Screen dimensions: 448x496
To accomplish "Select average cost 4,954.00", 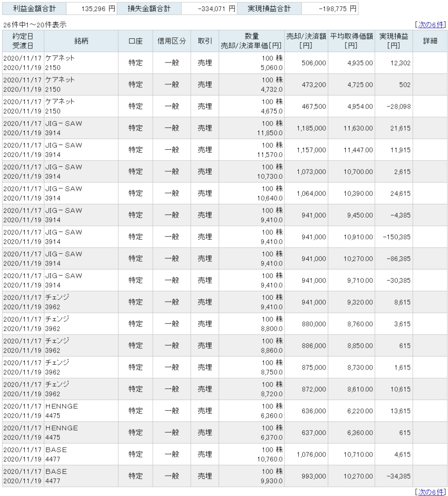I will tap(360, 107).
